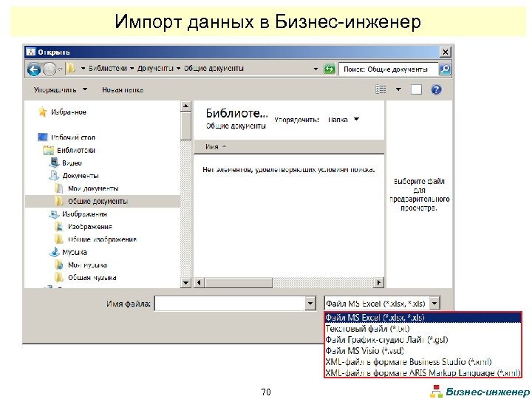532x399 pixels.
Task: Go back with the blue Back arrow
Action: 34,69
